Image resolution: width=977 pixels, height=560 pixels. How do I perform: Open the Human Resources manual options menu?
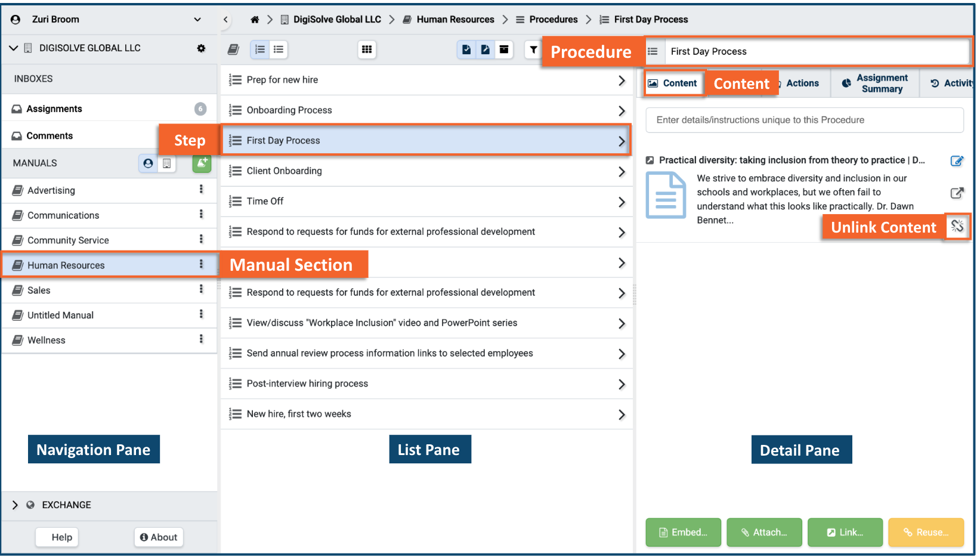click(x=201, y=264)
